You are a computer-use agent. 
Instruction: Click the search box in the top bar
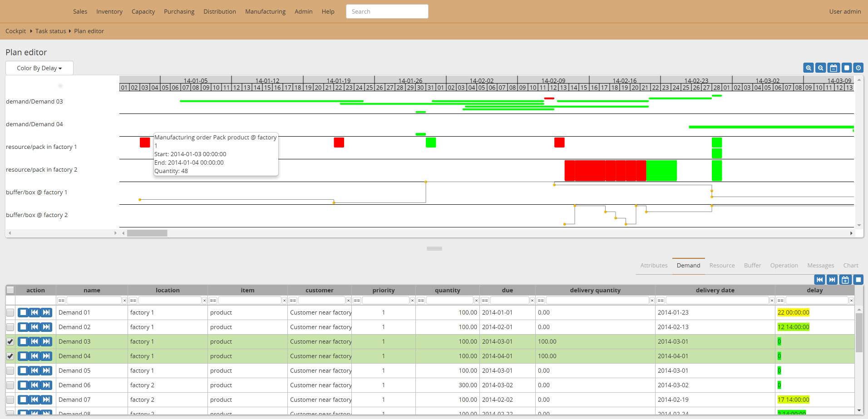[387, 11]
